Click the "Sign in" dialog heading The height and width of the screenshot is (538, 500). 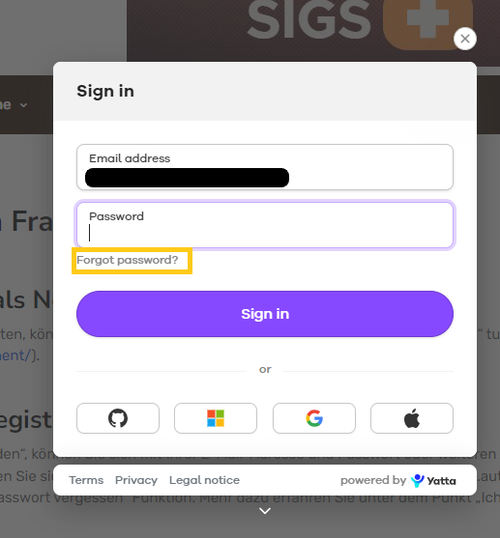click(105, 91)
